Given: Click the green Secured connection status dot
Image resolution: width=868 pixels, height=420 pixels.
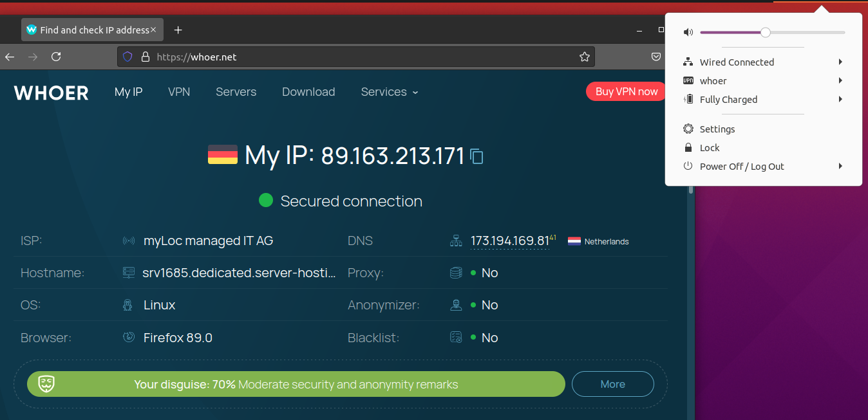Looking at the screenshot, I should point(266,201).
